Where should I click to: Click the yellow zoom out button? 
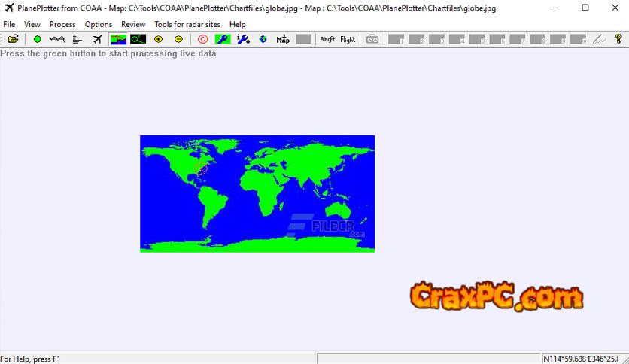[x=178, y=39]
